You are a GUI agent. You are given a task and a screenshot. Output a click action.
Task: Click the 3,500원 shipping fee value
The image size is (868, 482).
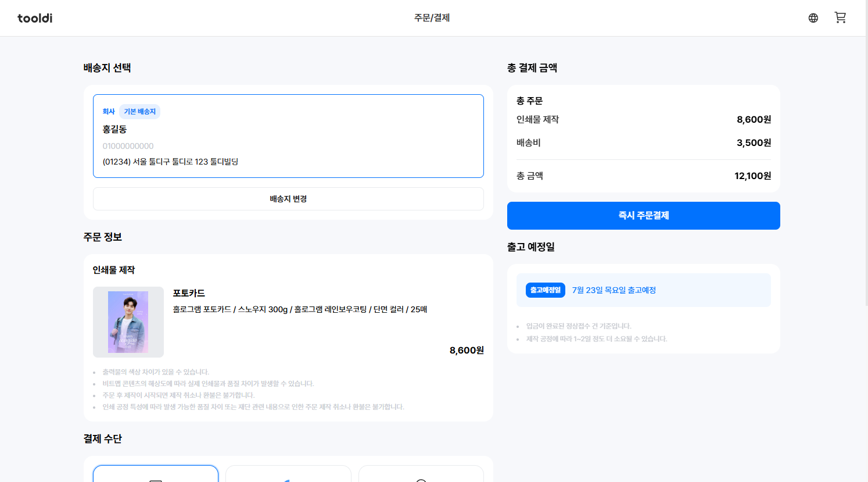[754, 142]
